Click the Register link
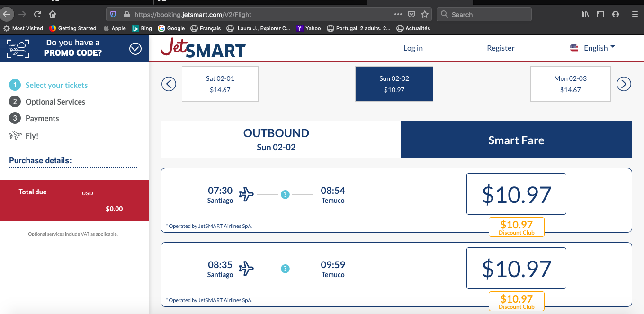The width and height of the screenshot is (644, 314). click(501, 48)
